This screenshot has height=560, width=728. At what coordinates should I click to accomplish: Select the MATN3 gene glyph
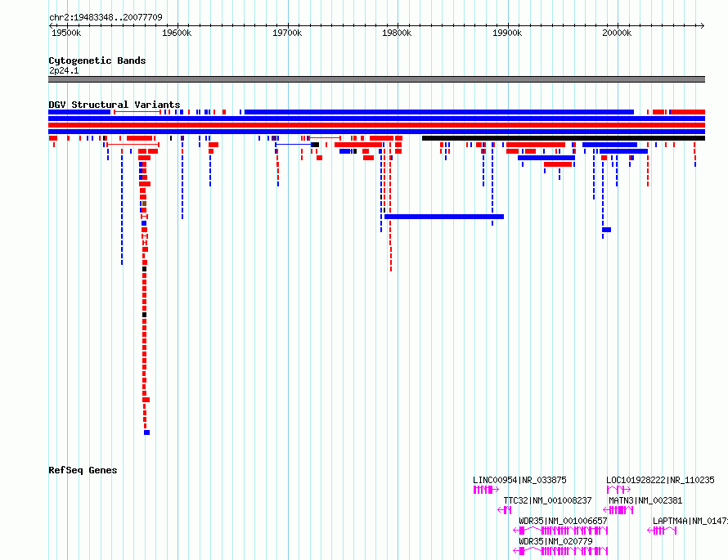[618, 510]
